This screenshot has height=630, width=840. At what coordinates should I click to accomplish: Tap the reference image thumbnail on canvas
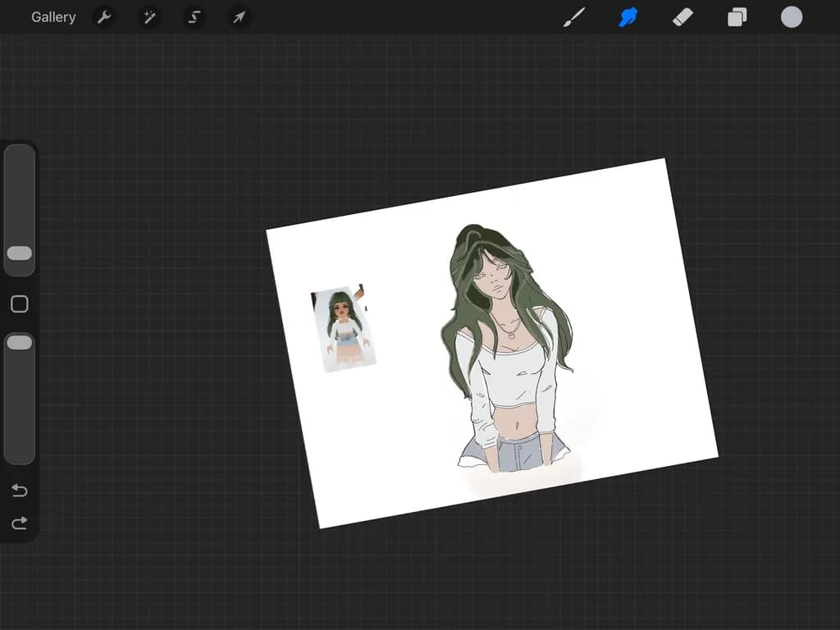(x=344, y=328)
